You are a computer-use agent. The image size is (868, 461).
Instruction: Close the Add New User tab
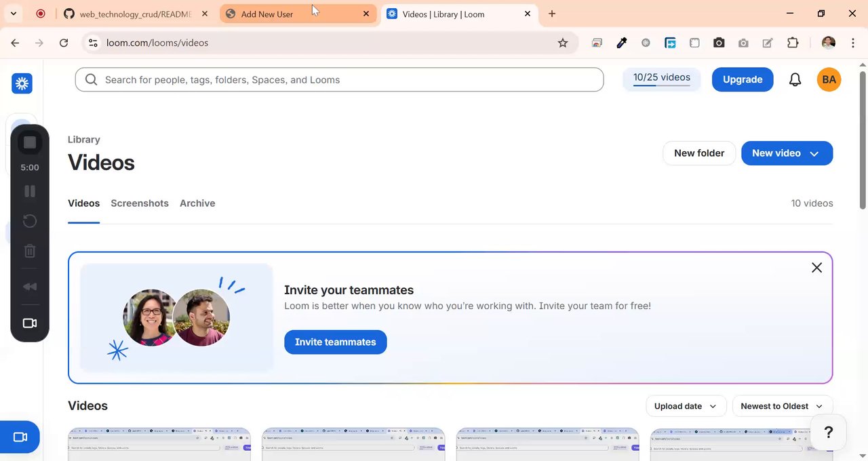(366, 14)
